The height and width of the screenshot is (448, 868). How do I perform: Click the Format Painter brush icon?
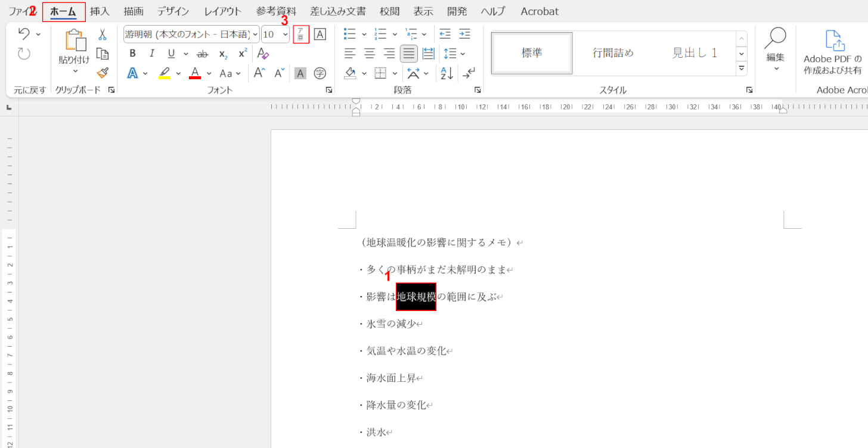point(103,73)
